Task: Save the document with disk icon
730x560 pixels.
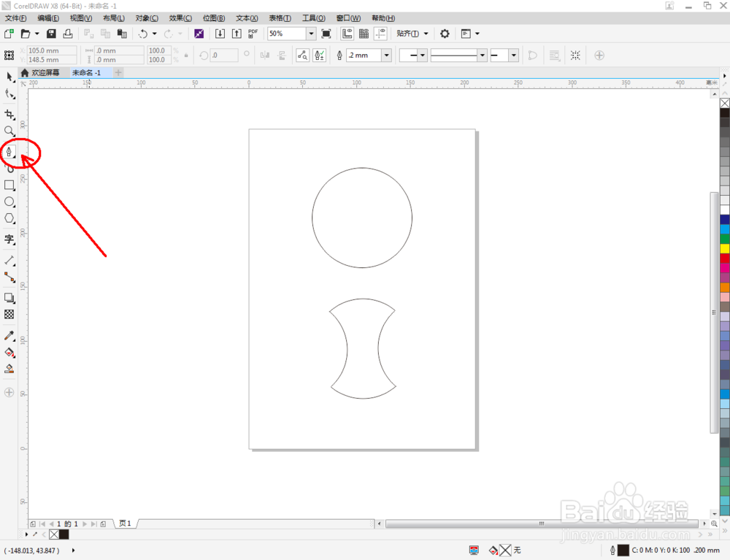Action: click(x=51, y=34)
